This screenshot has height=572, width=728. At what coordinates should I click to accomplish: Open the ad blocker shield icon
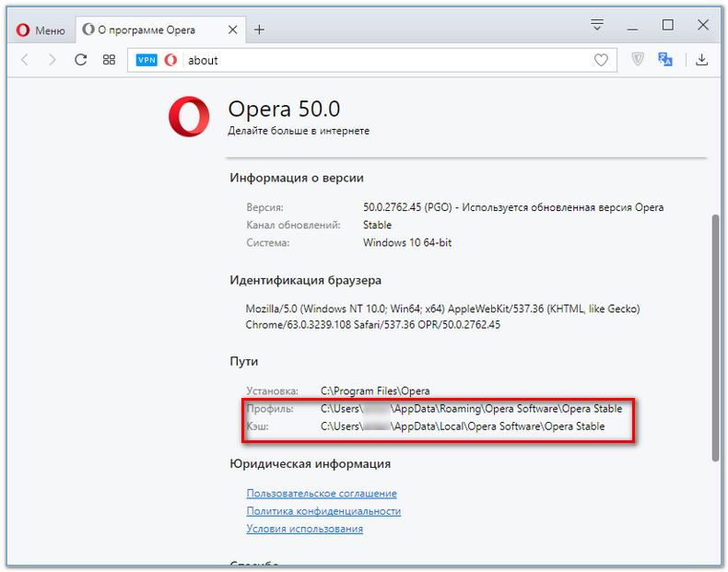coord(638,59)
